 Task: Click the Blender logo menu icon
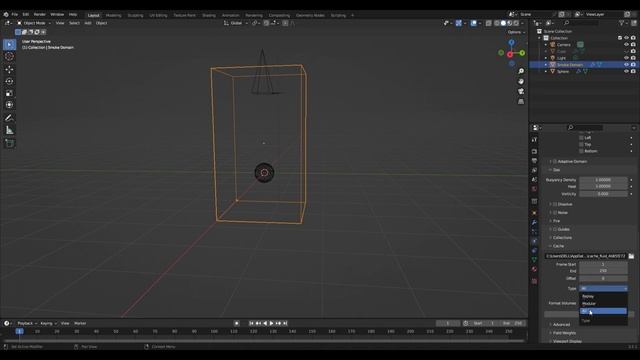[x=6, y=14]
